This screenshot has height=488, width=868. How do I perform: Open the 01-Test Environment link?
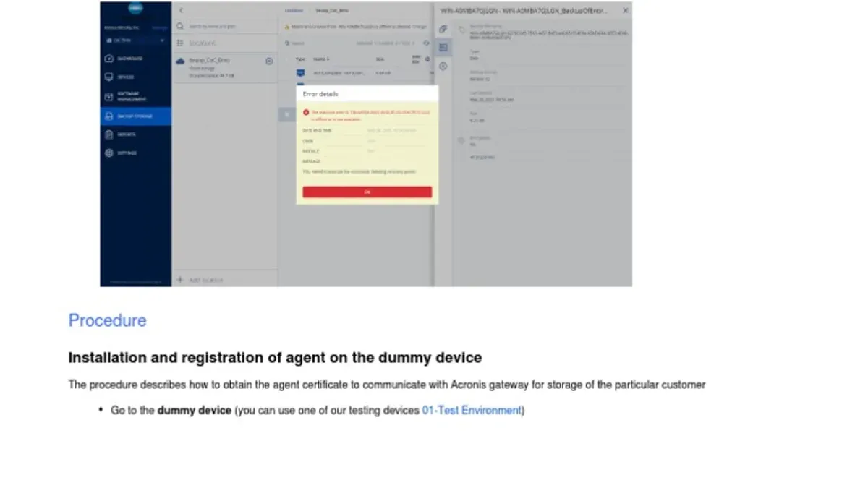click(472, 410)
